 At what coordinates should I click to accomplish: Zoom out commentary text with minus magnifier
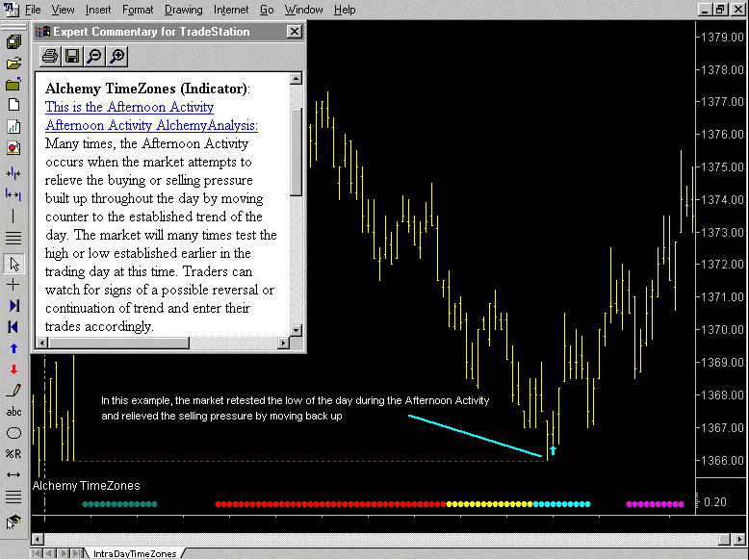pos(94,57)
